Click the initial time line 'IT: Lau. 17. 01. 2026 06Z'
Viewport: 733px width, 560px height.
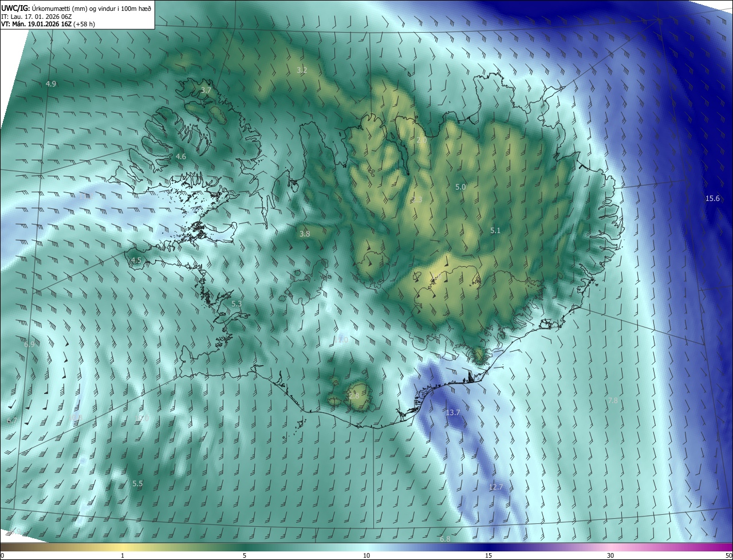coord(38,17)
